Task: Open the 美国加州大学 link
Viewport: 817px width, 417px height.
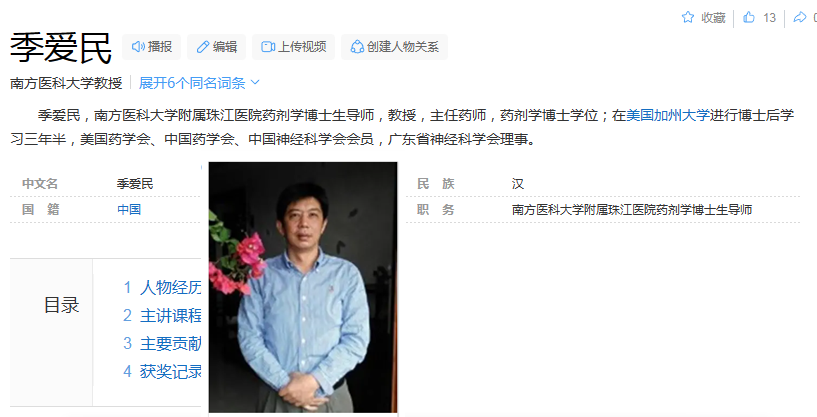Action: coord(667,115)
